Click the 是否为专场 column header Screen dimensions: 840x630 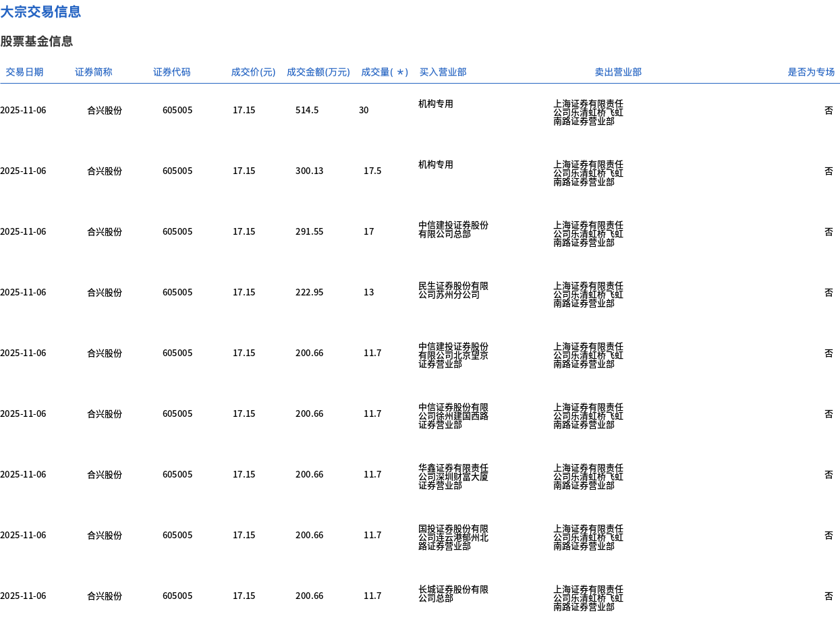click(811, 72)
